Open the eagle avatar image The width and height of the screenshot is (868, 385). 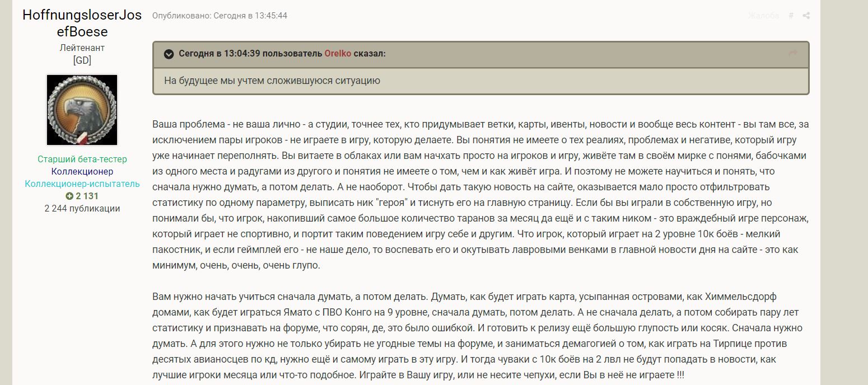click(x=82, y=110)
